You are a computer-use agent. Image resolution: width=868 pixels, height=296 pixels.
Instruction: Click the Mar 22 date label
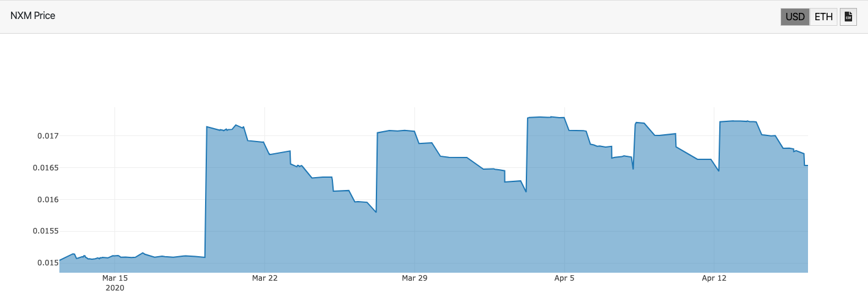tap(264, 278)
